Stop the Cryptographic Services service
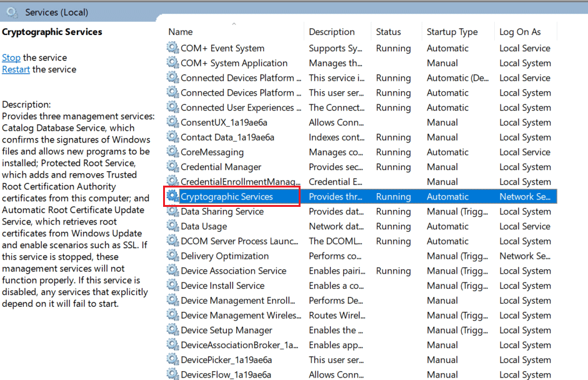588x380 pixels. pyautogui.click(x=11, y=57)
